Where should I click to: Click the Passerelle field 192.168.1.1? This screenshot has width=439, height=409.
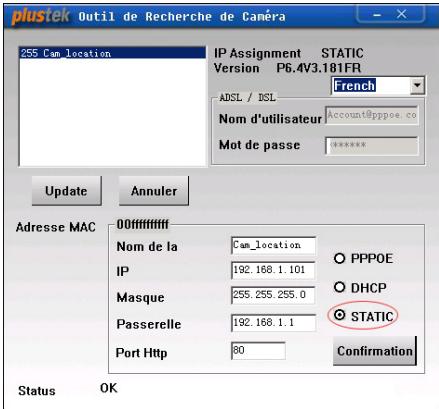pos(273,323)
